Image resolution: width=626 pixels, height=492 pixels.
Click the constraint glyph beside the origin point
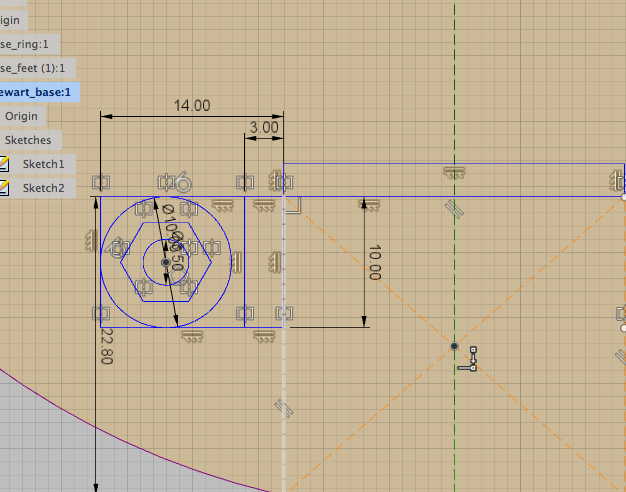pos(468,359)
